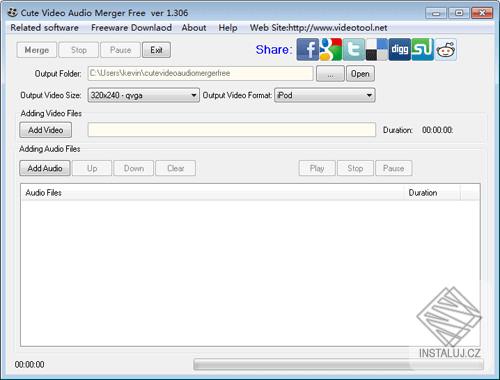The height and width of the screenshot is (380, 500).
Task: Share on Delicious icon
Action: coord(377,49)
